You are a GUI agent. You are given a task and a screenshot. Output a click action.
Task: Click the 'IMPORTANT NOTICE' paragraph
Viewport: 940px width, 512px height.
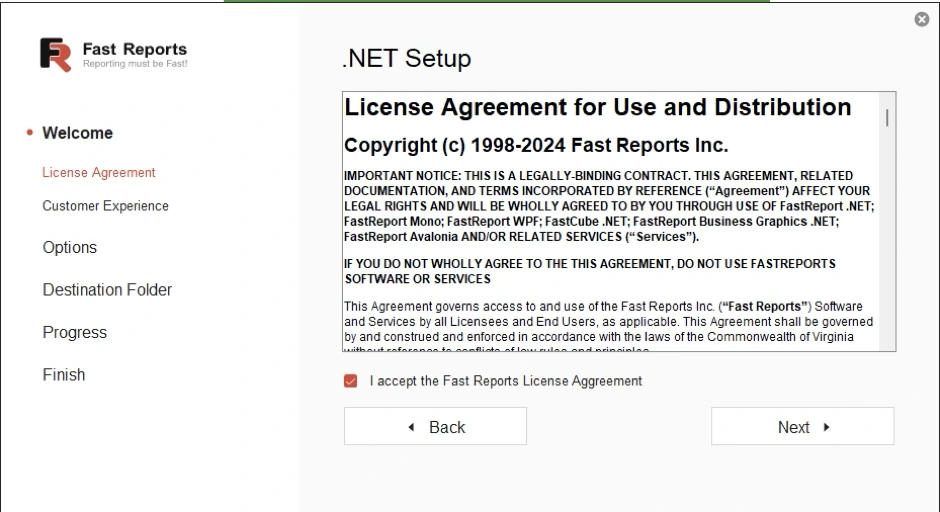coord(609,206)
